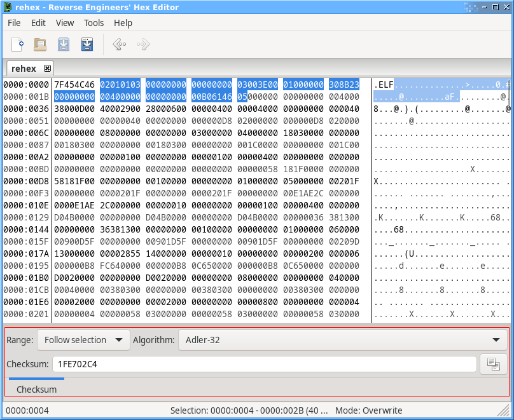Click hex group 00000800 in row 0000:01E6

[258, 302]
